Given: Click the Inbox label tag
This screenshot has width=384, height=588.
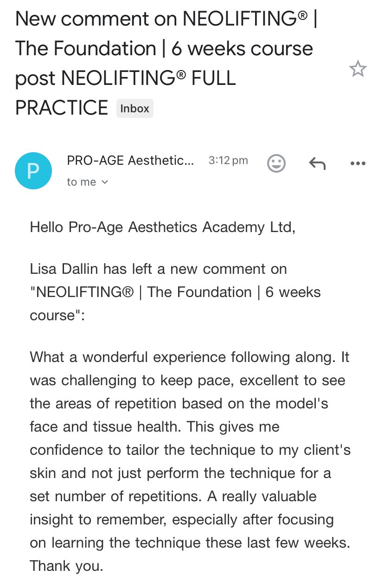Looking at the screenshot, I should 134,109.
